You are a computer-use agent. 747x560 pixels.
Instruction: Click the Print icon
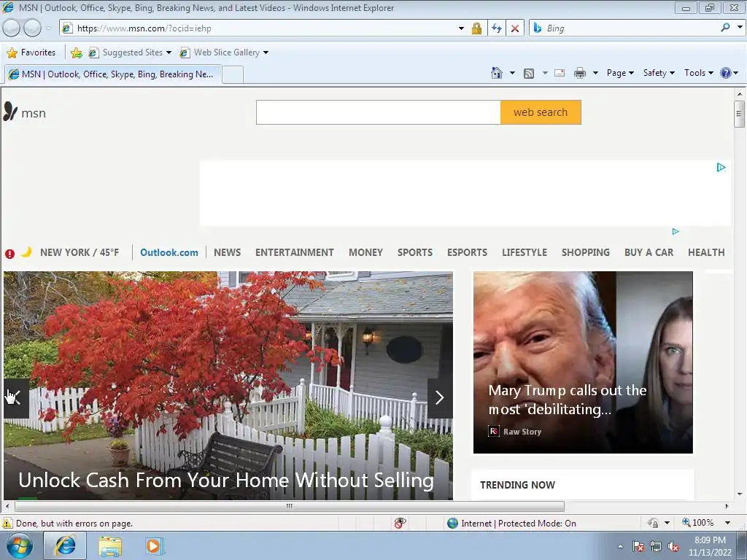(580, 73)
